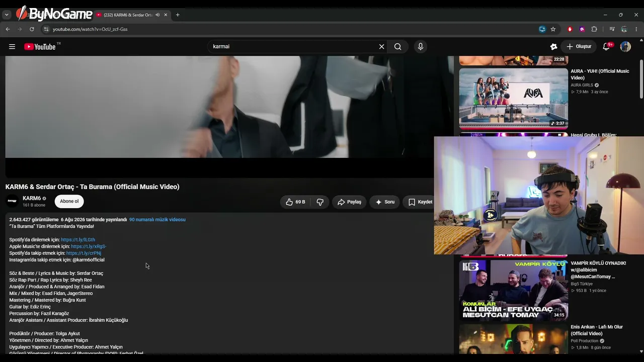Select the KARM6 & Serdar Ortaç tab
The image size is (644, 362).
(x=131, y=15)
